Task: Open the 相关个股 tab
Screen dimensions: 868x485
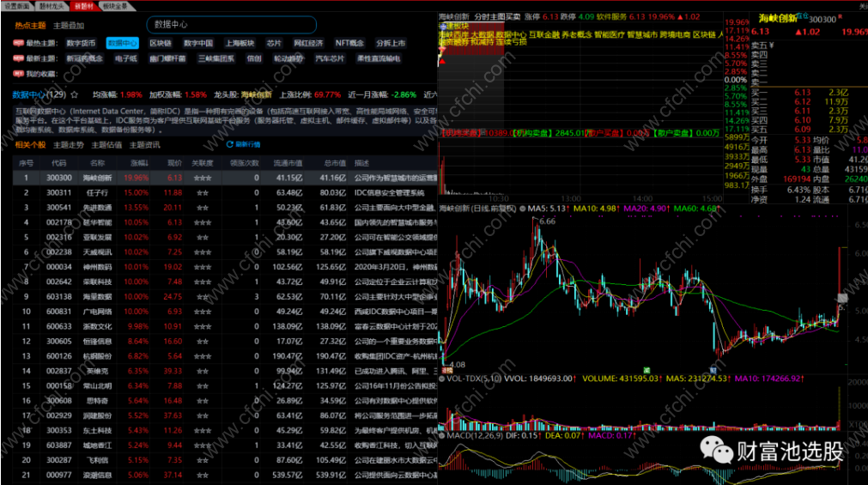Action: point(30,145)
